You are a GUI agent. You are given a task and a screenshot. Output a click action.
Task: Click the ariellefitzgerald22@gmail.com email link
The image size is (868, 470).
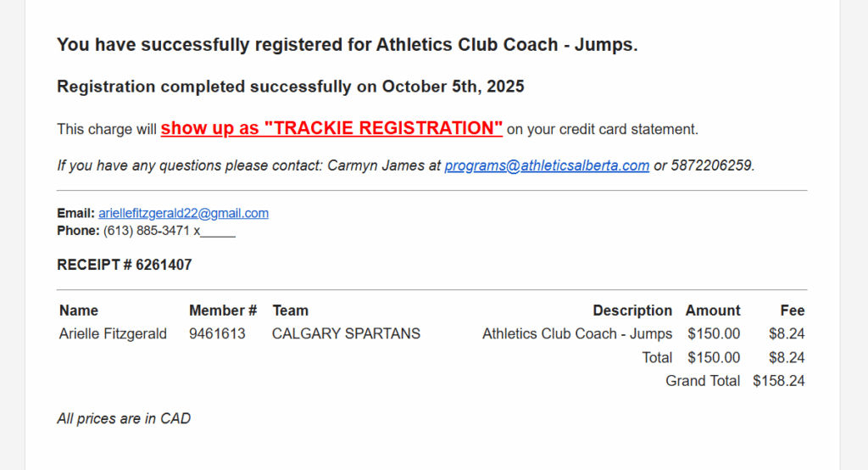point(183,213)
